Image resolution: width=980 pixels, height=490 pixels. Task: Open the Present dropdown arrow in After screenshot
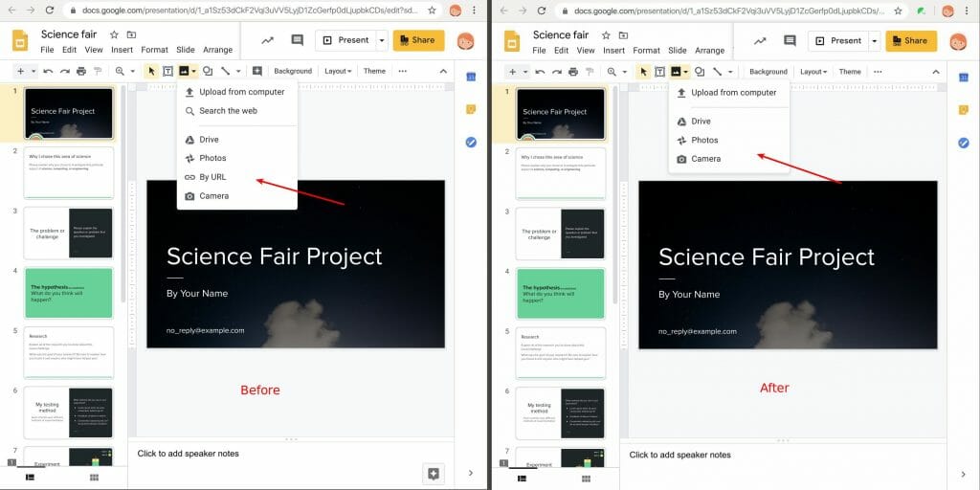click(x=875, y=41)
